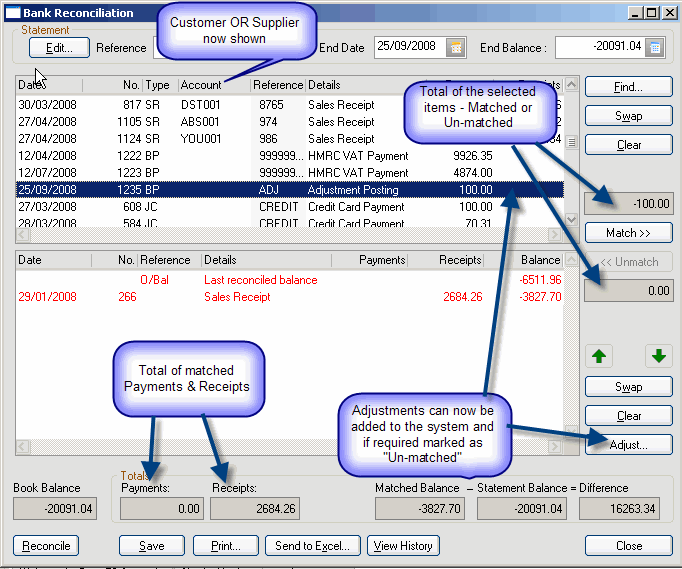Select HMRC VAT Payment row 9926.35
This screenshot has width=682, height=569.
[290, 156]
